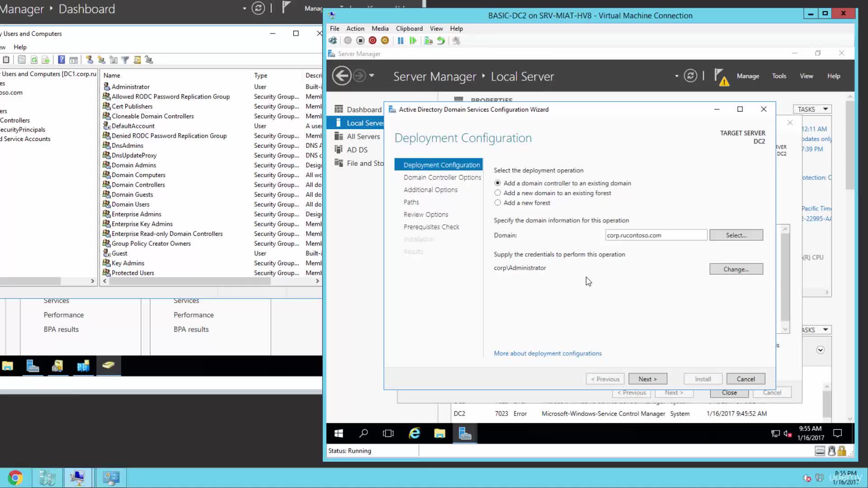Screen dimensions: 868x488
Task: Click Select... beside the Domain field
Action: [x=736, y=235]
